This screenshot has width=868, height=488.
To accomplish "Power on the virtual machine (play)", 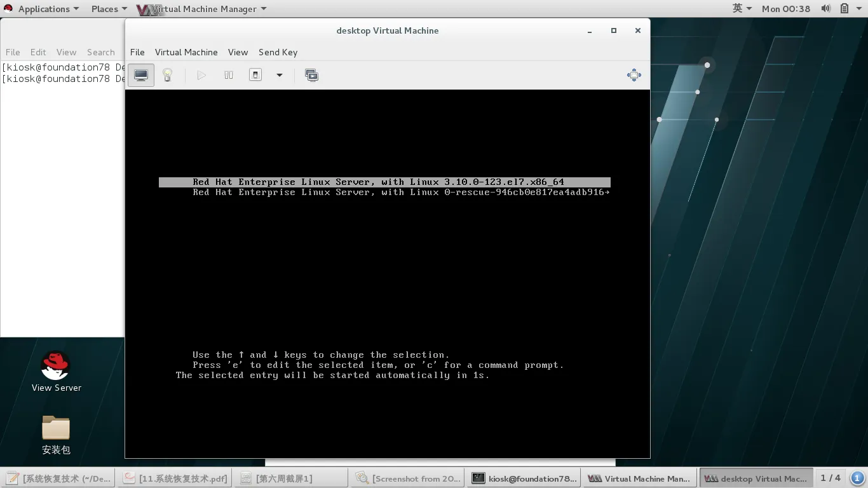I will pyautogui.click(x=201, y=75).
